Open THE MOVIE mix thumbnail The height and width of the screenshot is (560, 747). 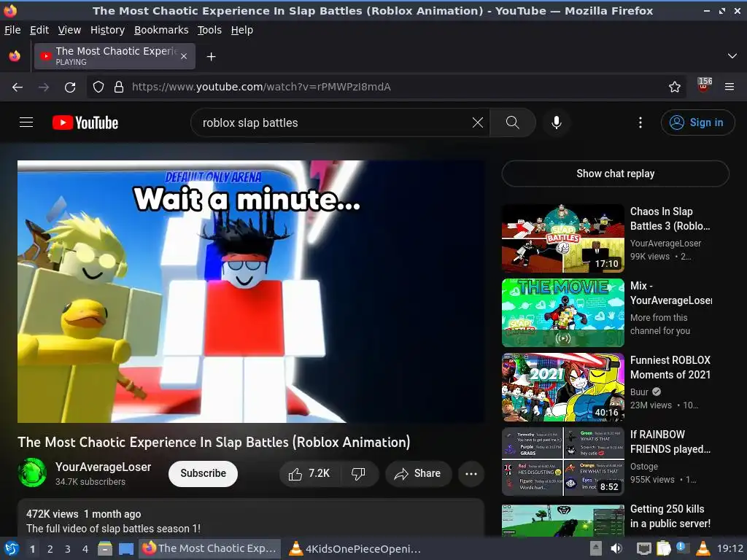click(562, 312)
